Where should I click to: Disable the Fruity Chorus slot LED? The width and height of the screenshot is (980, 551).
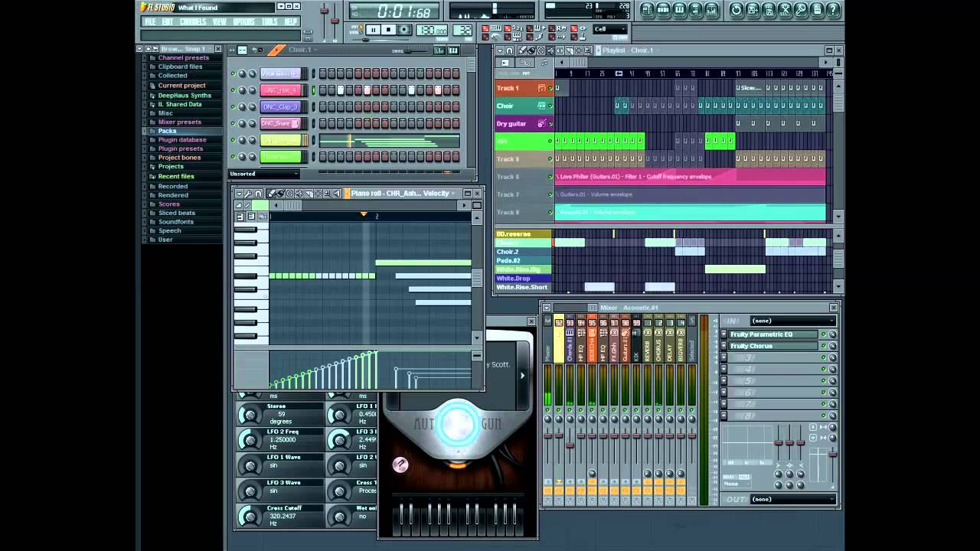click(824, 346)
